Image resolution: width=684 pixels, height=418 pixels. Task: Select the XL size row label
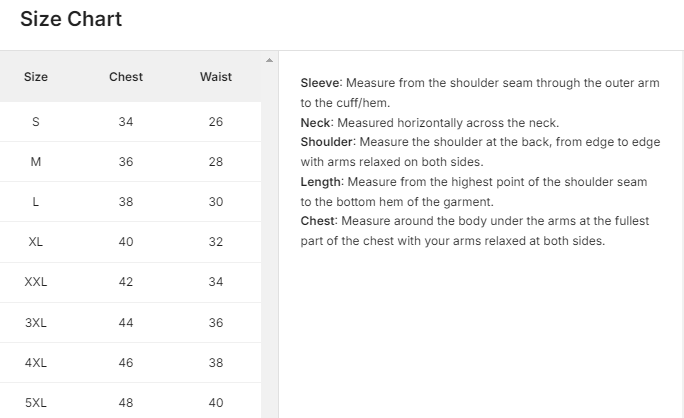click(x=36, y=242)
